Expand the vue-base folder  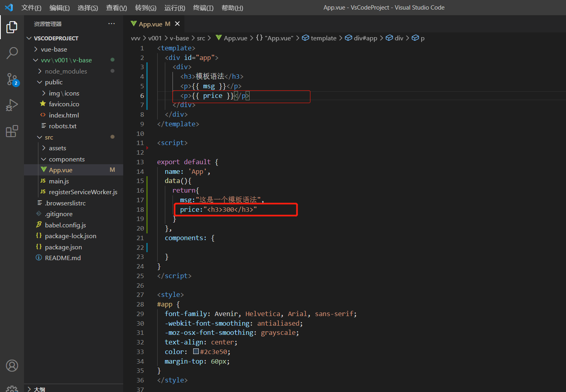tap(36, 49)
